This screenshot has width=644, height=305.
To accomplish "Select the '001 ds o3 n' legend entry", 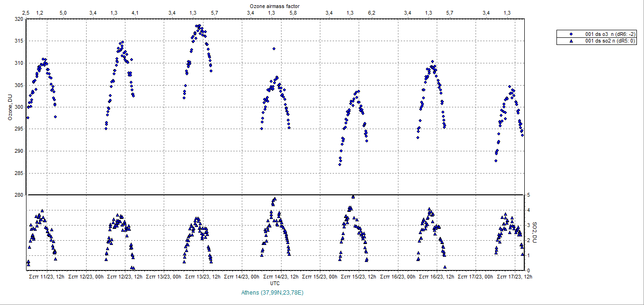I will 610,34.
